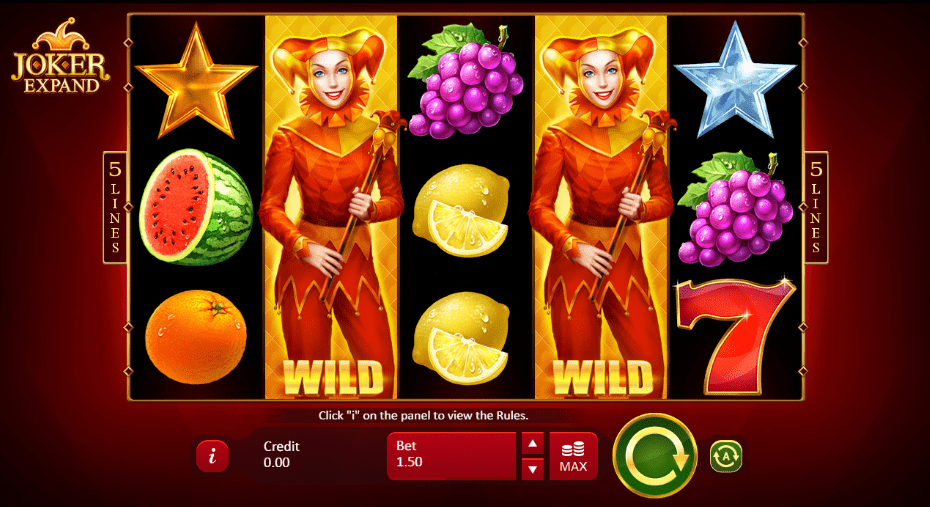Click the WILD label on the second reel
930x507 pixels.
click(332, 377)
